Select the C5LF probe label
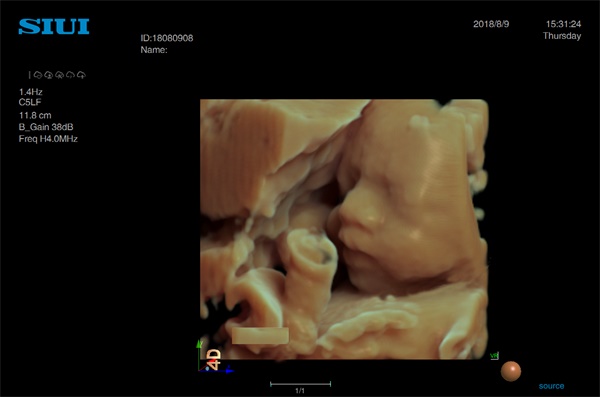 point(30,102)
